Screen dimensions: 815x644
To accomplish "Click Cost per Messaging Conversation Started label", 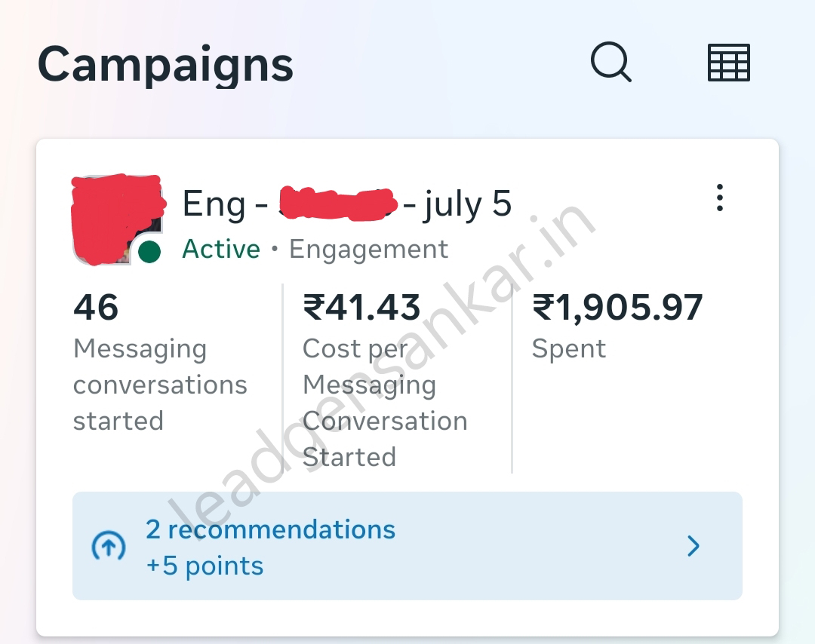I will pos(384,403).
